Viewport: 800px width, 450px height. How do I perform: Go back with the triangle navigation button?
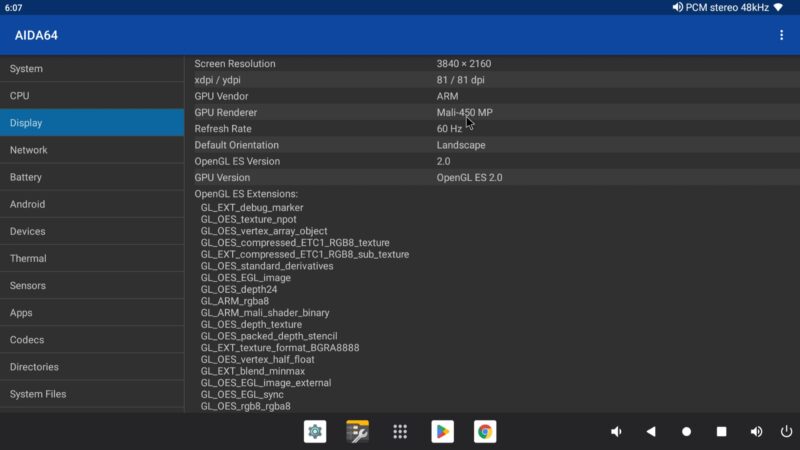click(x=651, y=432)
